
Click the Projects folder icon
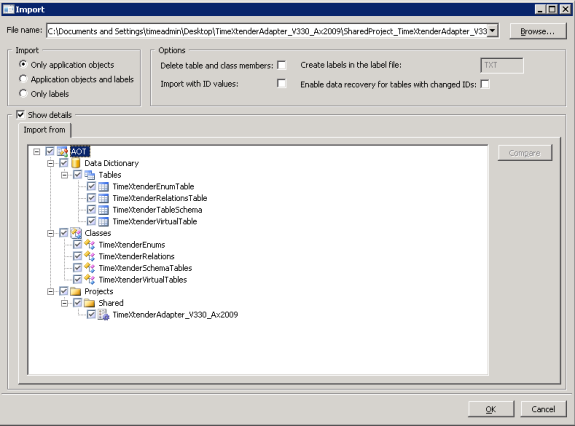[x=76, y=291]
